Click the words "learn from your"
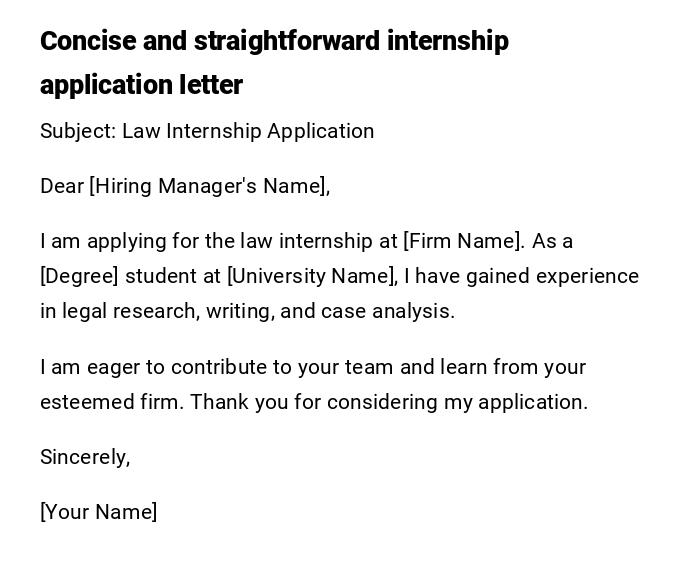The height and width of the screenshot is (574, 700). [x=514, y=367]
